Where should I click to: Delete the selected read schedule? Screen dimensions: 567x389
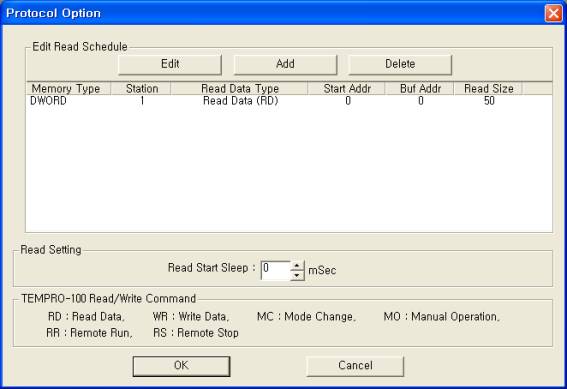[x=400, y=65]
